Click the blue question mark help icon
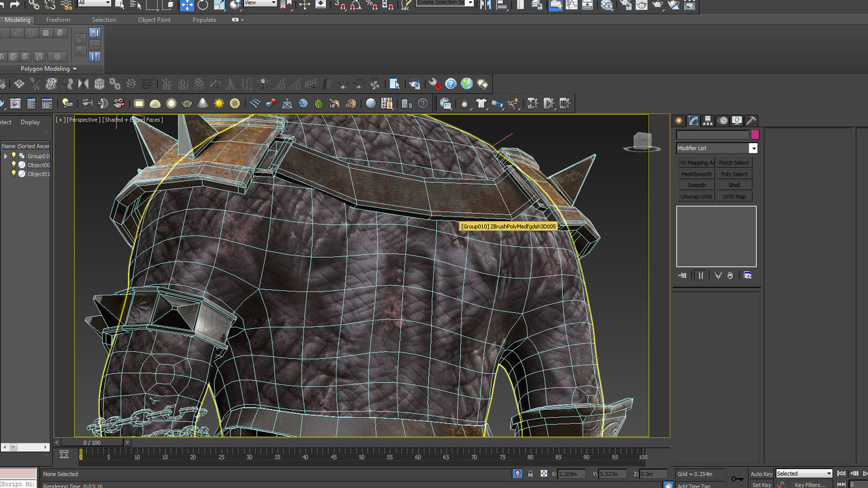868x488 pixels. pos(450,84)
